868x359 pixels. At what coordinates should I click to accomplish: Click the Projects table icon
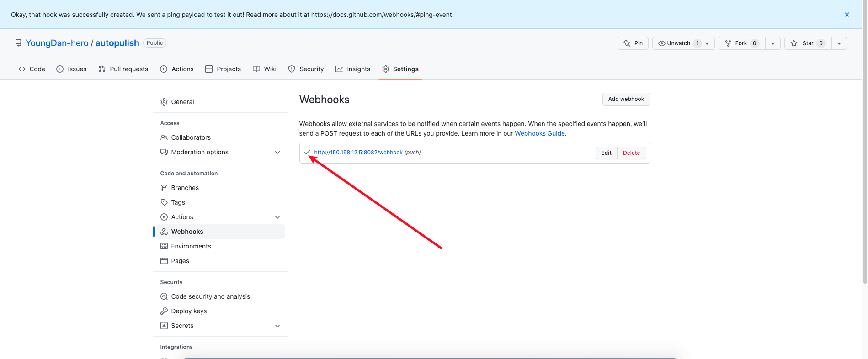point(209,69)
